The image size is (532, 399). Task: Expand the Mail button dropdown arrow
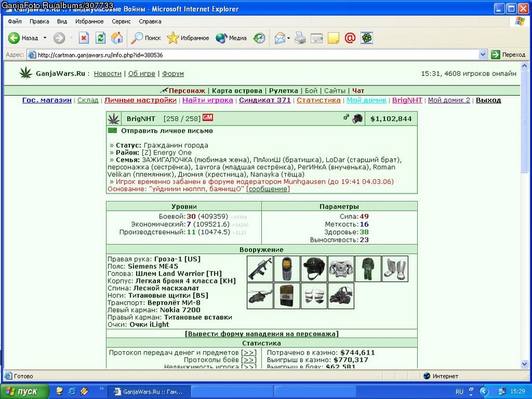pos(289,38)
